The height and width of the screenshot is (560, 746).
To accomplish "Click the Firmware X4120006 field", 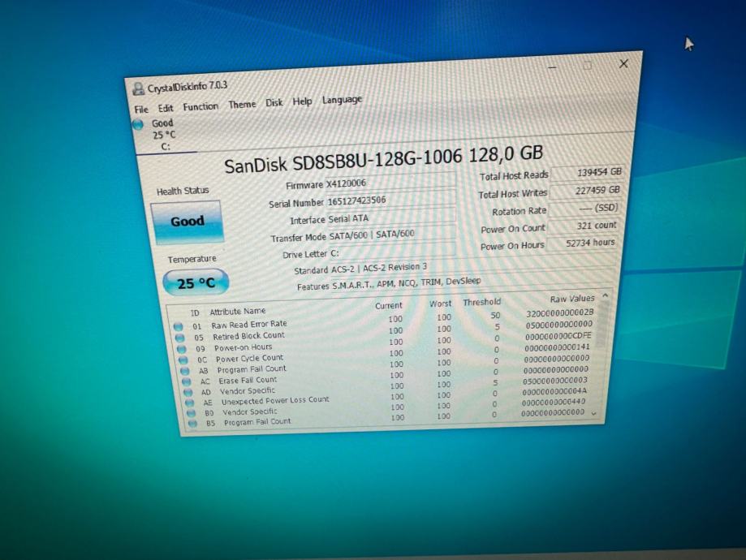I will click(390, 181).
